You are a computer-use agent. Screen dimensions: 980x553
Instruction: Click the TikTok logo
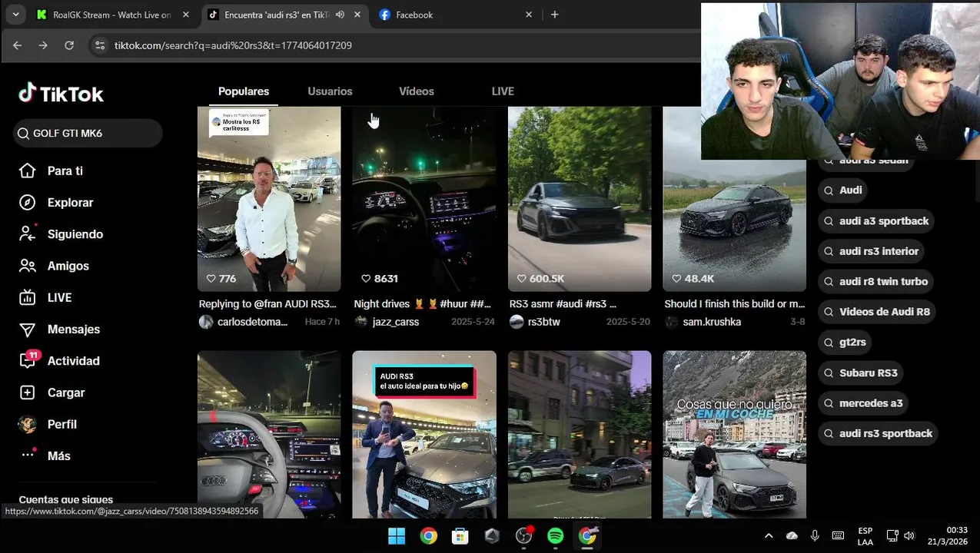(61, 94)
